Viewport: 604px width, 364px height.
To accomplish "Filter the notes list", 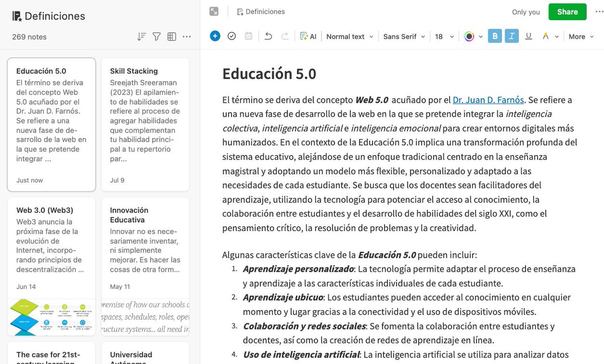I will click(x=157, y=37).
